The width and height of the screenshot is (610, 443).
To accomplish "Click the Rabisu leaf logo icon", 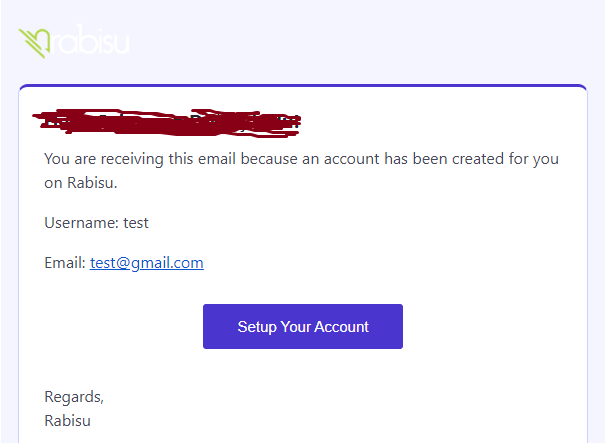I will [x=36, y=43].
